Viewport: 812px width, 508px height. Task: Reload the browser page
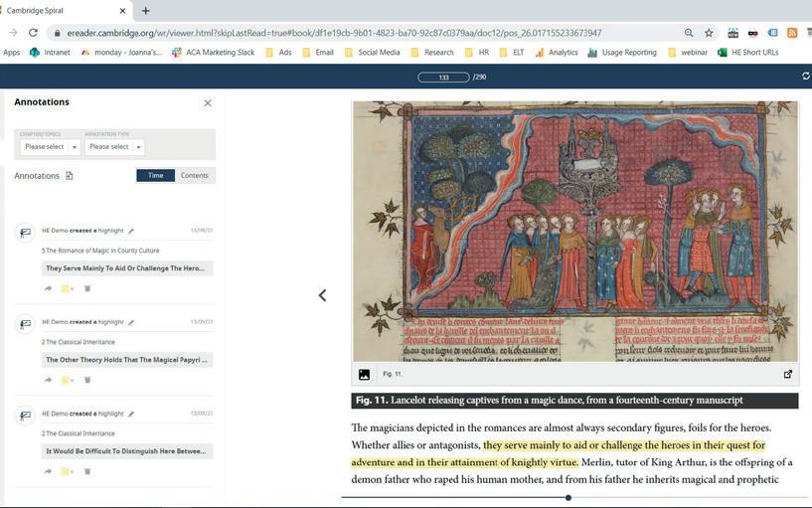pyautogui.click(x=33, y=33)
